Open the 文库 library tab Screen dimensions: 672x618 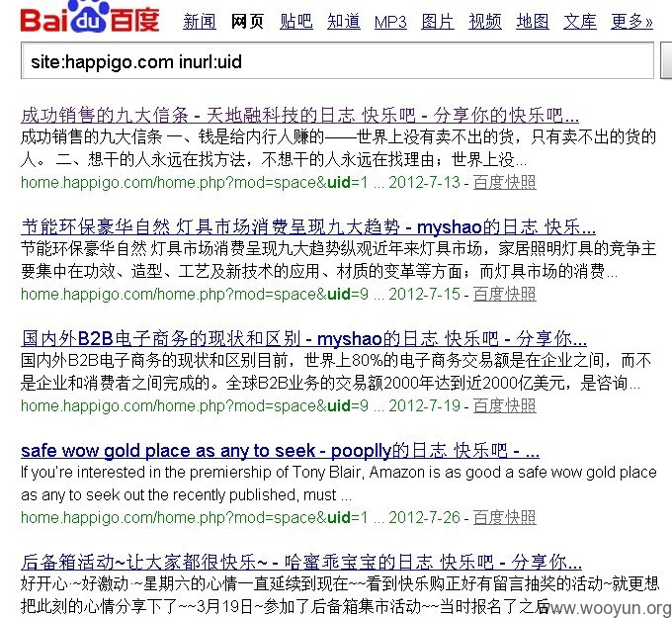[x=580, y=22]
